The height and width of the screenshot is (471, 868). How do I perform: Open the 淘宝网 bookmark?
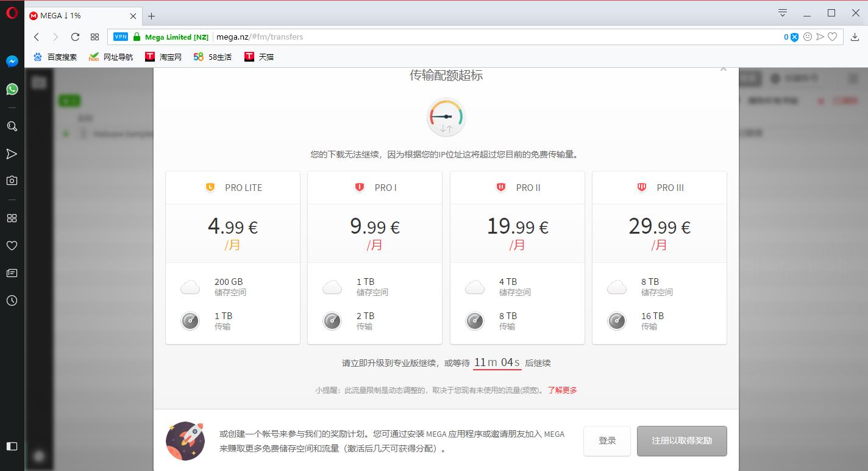pyautogui.click(x=163, y=57)
